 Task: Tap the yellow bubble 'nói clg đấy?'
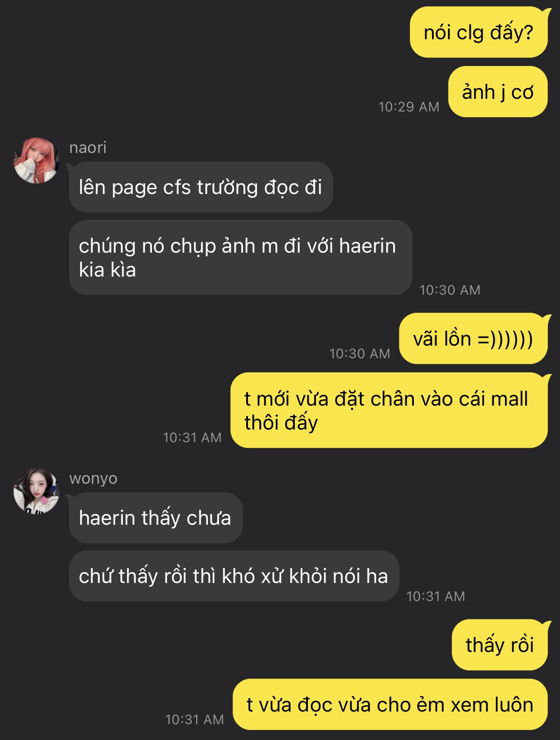[478, 32]
